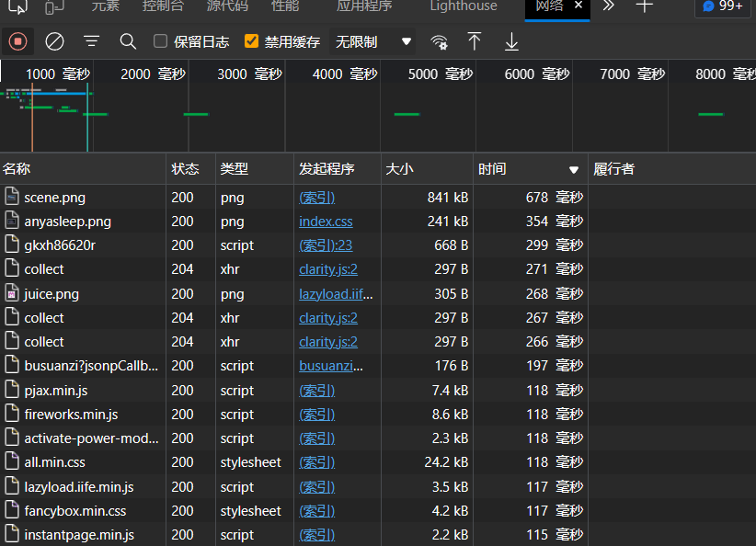756x546 pixels.
Task: Export HAR file with download arrow
Action: click(511, 41)
